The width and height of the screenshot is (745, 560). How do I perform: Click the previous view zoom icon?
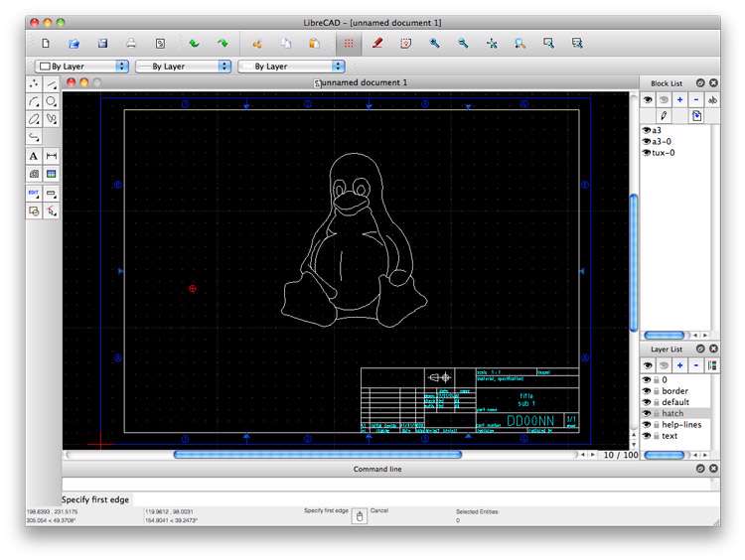[521, 44]
